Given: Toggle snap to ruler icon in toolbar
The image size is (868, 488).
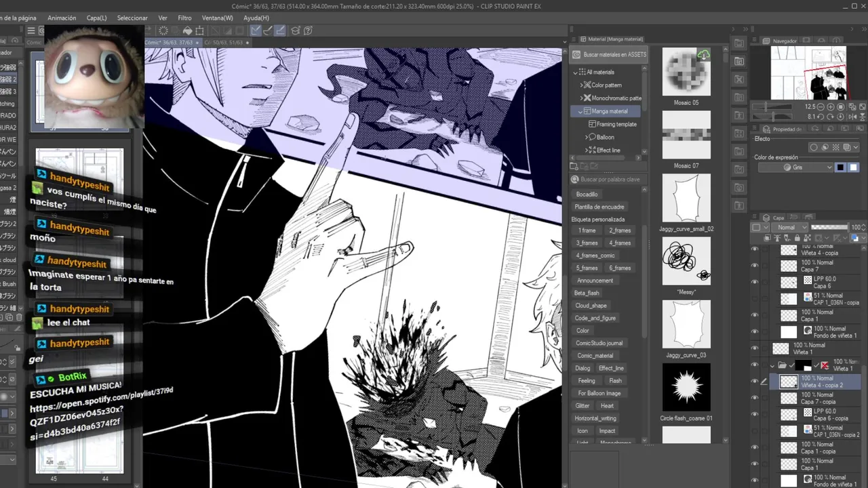Looking at the screenshot, I should click(256, 30).
